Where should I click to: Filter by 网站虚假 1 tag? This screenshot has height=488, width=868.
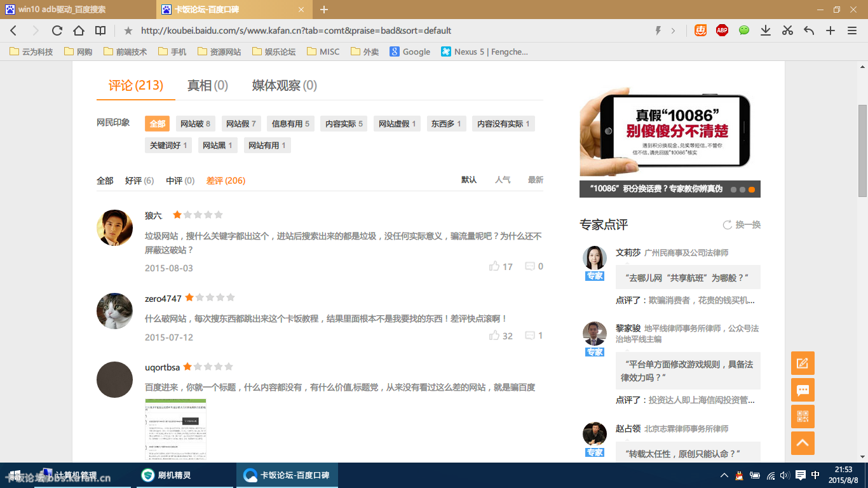point(397,124)
